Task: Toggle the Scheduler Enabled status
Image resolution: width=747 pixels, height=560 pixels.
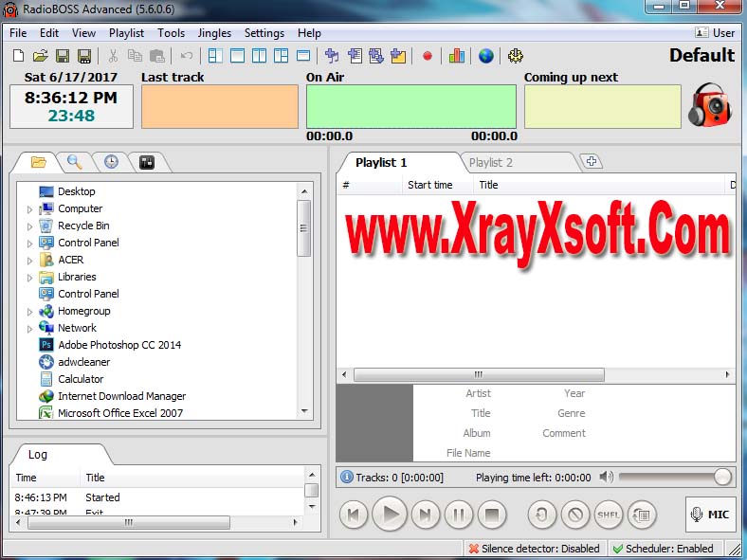Action: click(x=664, y=549)
